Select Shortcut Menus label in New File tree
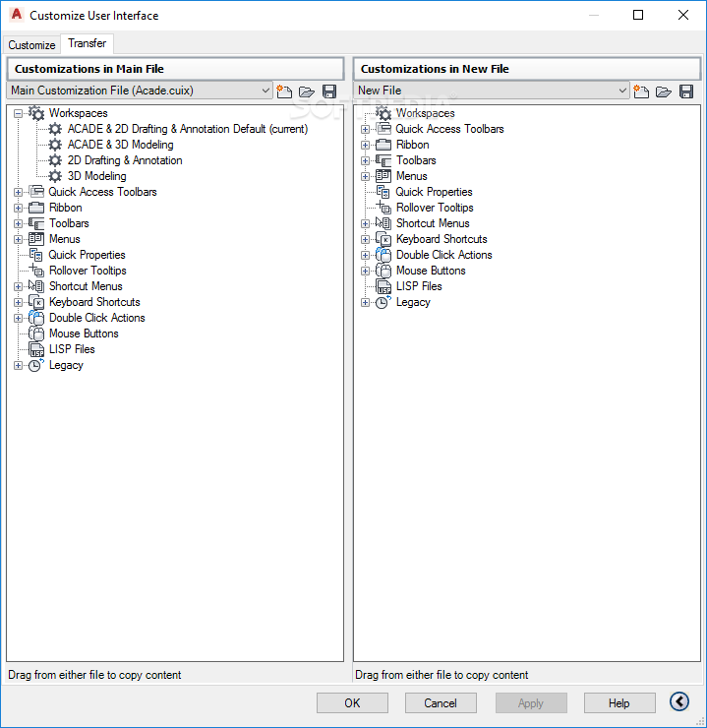 pos(433,223)
